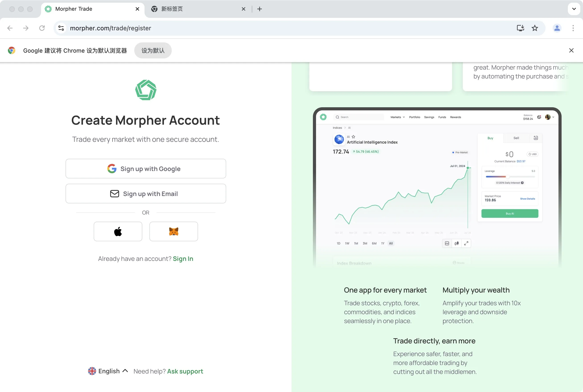Click the Ask support link

[x=185, y=371]
